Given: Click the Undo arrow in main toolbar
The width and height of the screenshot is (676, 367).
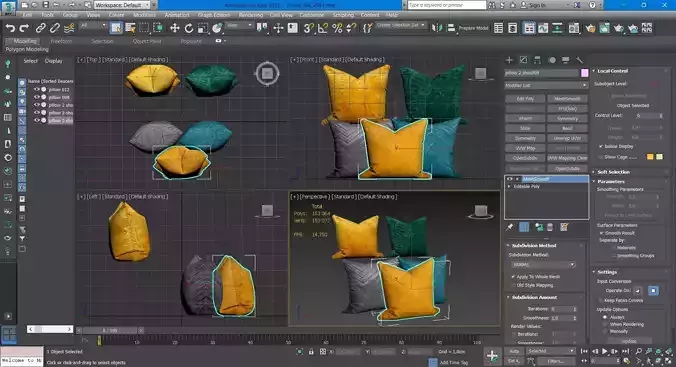Looking at the screenshot, I should [10, 28].
